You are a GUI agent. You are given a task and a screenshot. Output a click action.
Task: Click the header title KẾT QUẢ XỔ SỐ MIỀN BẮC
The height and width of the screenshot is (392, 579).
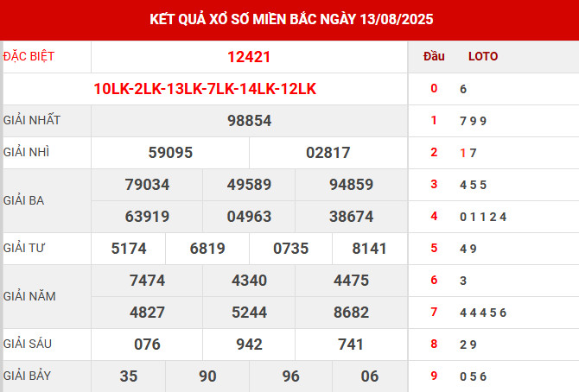pos(289,19)
